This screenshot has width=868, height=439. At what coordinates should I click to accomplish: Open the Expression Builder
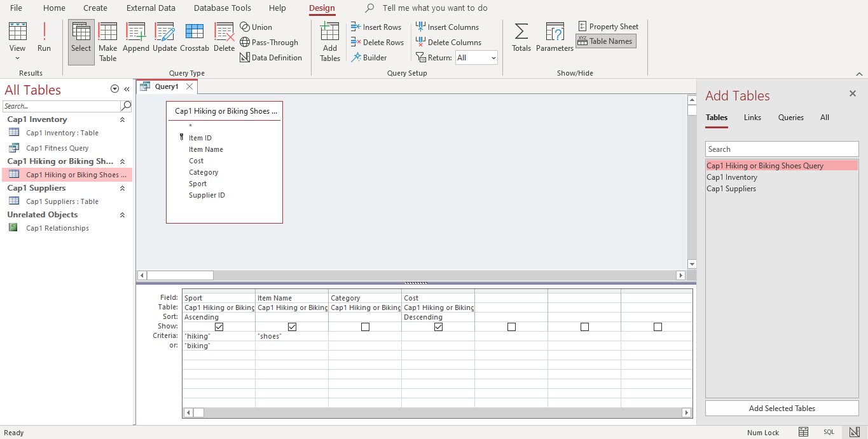[368, 57]
